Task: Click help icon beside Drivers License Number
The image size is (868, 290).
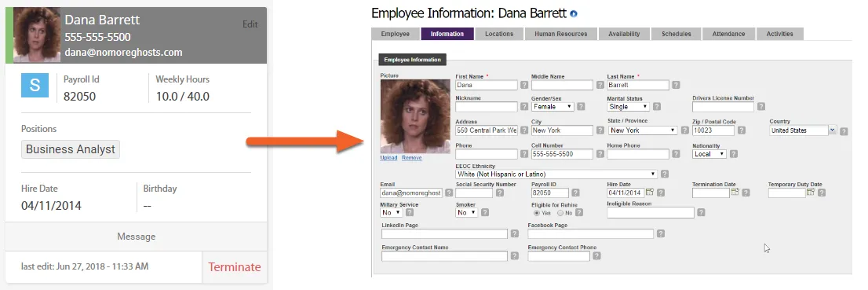Action: pos(761,106)
